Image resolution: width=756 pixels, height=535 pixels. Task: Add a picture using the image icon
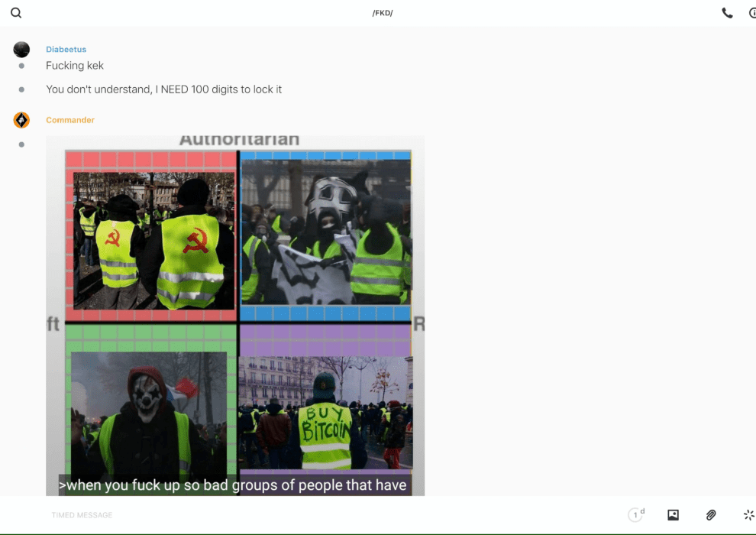click(673, 515)
